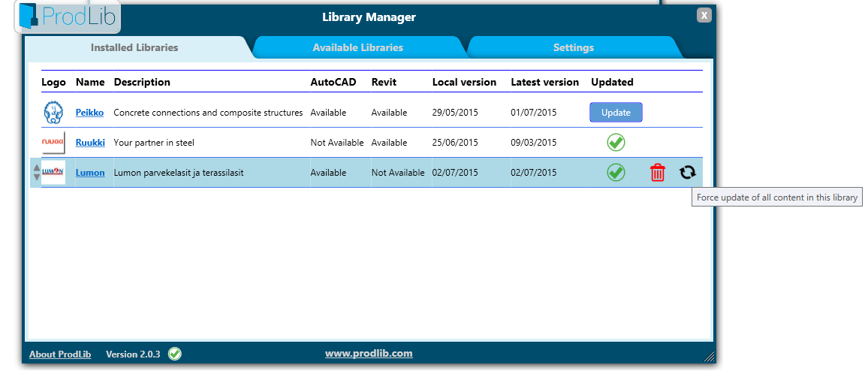Viewport: 868px width, 377px height.
Task: Switch to Installed Libraries tab
Action: tap(134, 47)
